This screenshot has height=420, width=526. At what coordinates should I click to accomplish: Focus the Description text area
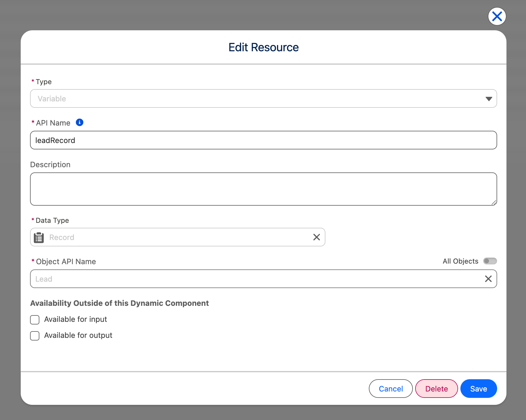tap(263, 189)
